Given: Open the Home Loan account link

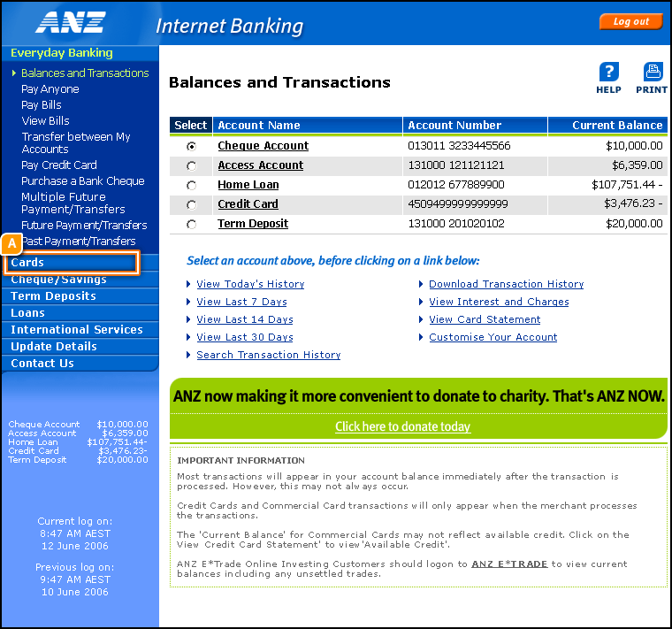Looking at the screenshot, I should coord(248,185).
